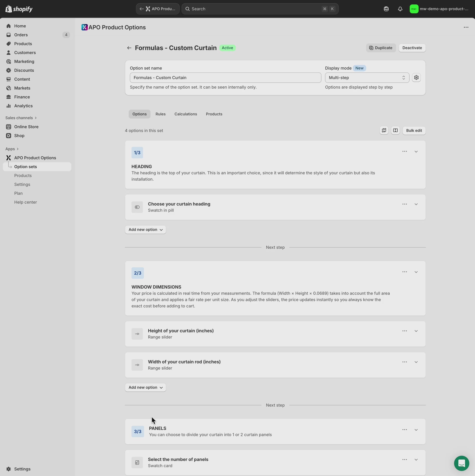The height and width of the screenshot is (476, 475).
Task: Open the Sidekick assistant icon in top bar
Action: point(386,9)
